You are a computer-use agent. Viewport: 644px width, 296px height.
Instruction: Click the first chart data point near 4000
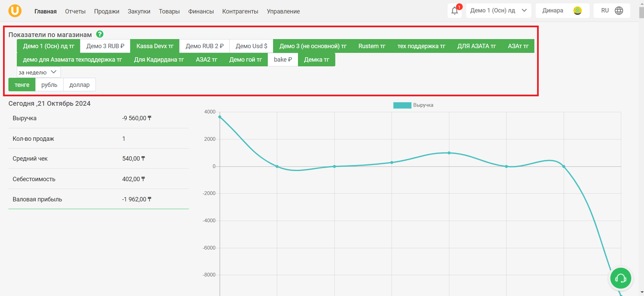point(220,117)
